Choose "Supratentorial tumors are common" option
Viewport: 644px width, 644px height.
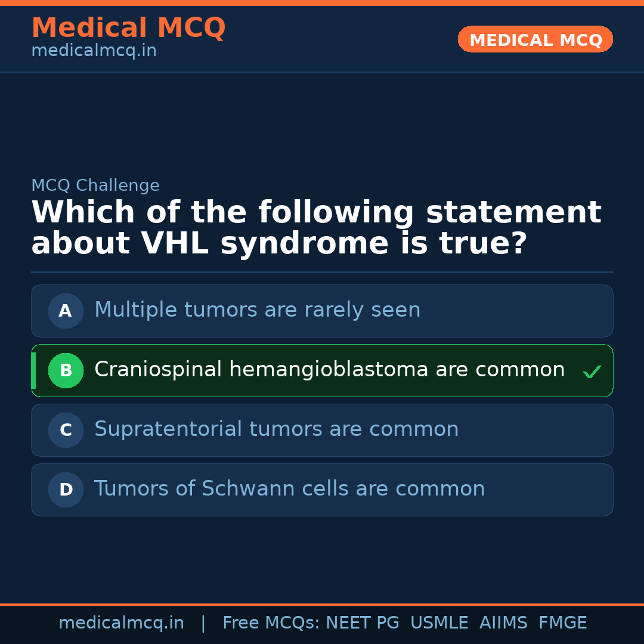tap(276, 429)
